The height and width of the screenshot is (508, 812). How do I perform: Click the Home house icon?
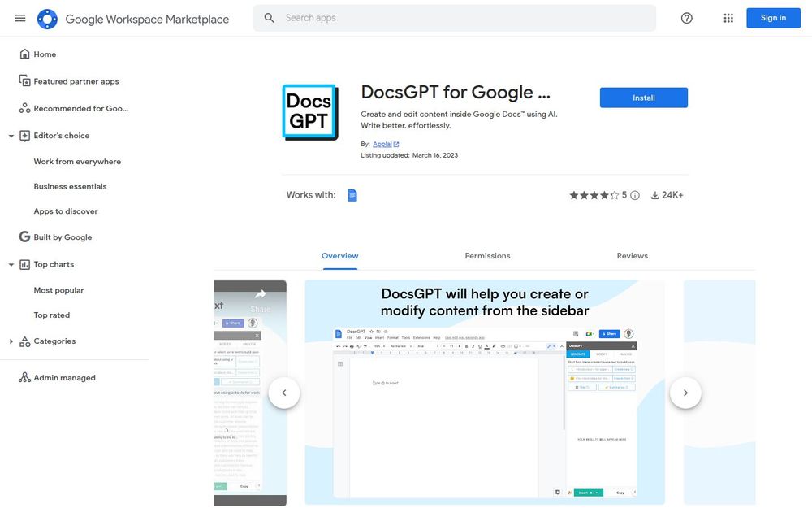(x=24, y=54)
